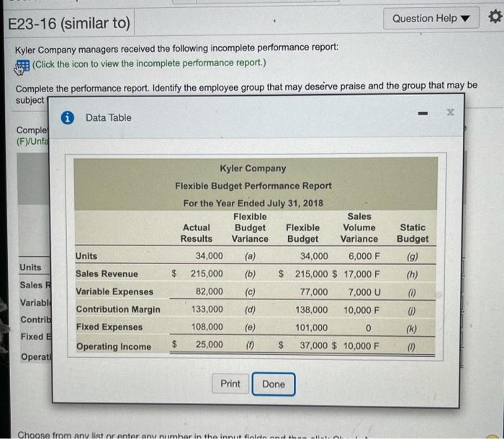The height and width of the screenshot is (439, 504).
Task: Click the placeholder (e) in Fixed Expenses row
Action: pos(250,327)
